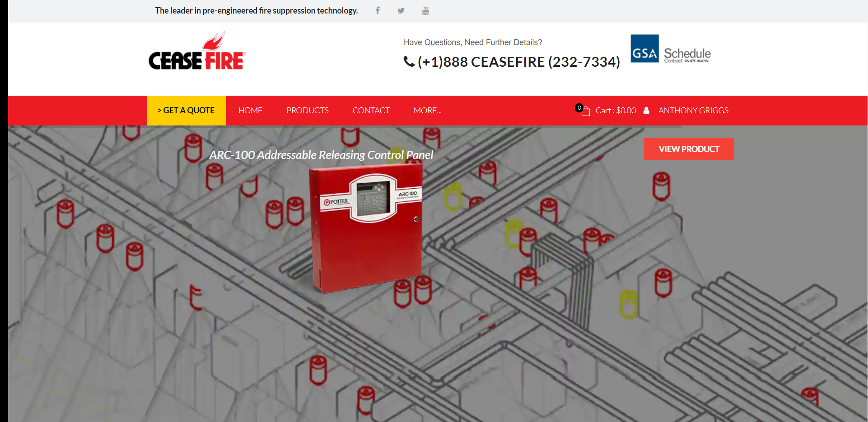The width and height of the screenshot is (868, 422).
Task: Click the GET A QUOTE button
Action: tap(186, 110)
